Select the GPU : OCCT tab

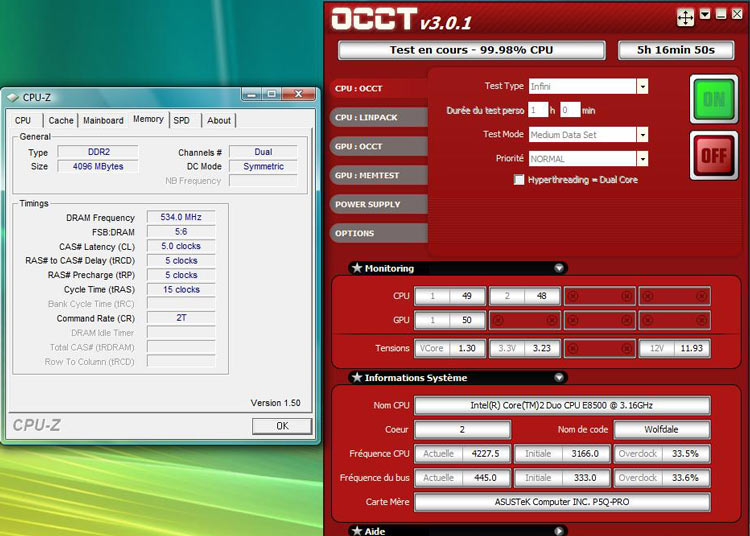pyautogui.click(x=378, y=146)
